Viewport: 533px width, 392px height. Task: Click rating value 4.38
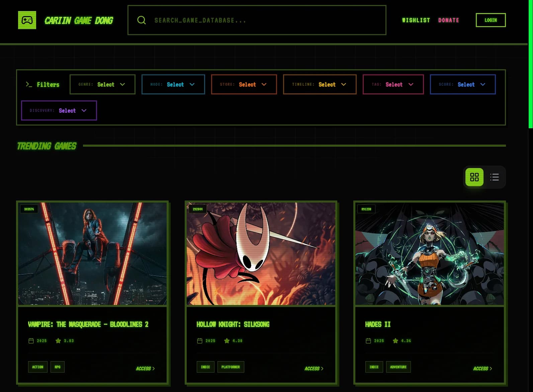(x=238, y=341)
